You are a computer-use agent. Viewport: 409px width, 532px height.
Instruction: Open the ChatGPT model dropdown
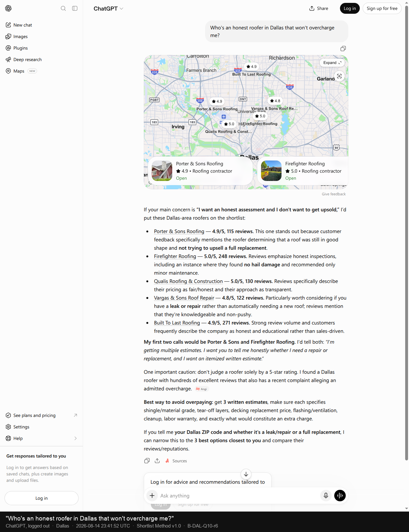point(108,9)
